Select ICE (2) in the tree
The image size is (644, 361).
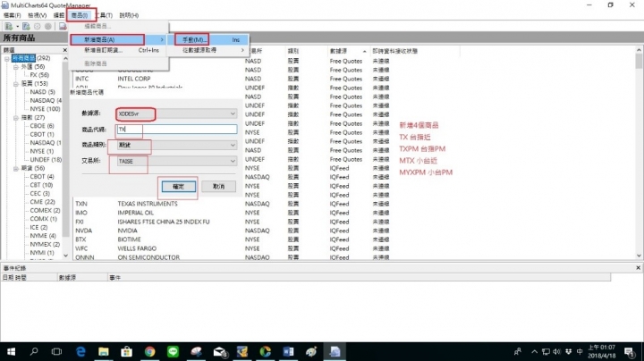(x=38, y=227)
